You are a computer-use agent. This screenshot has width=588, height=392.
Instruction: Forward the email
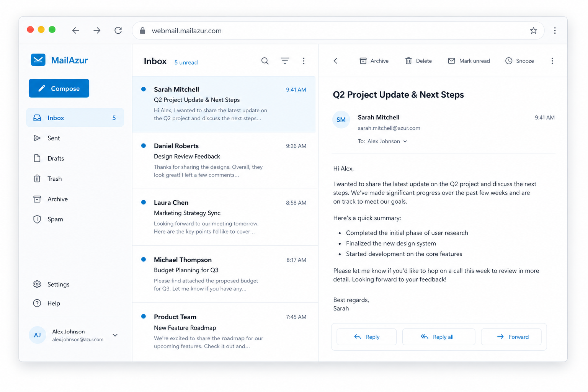(511, 337)
